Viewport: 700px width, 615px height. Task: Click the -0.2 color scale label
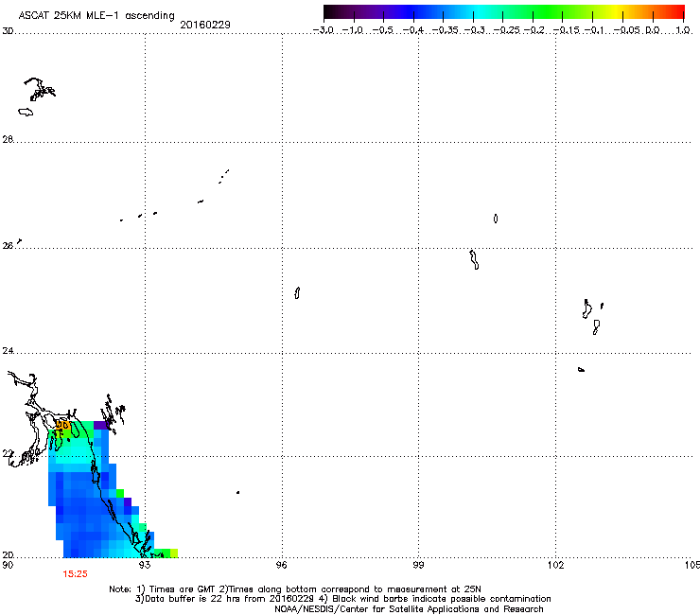coord(534,30)
